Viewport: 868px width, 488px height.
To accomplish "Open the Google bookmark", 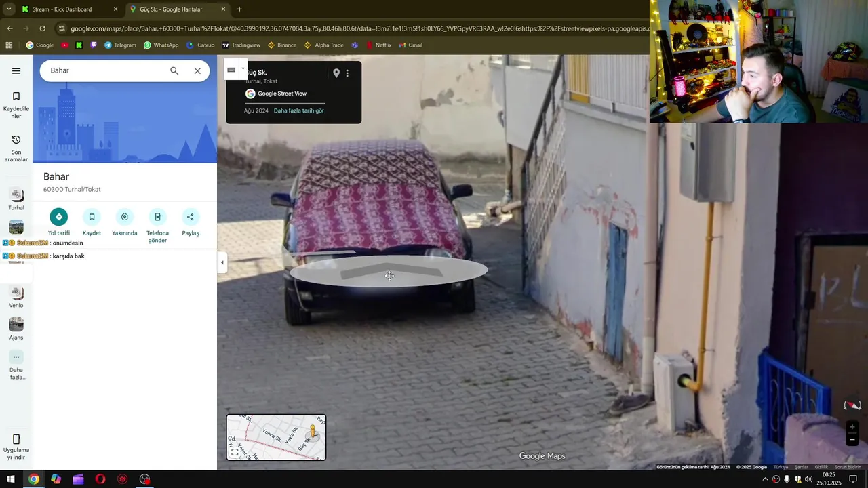I will [40, 45].
